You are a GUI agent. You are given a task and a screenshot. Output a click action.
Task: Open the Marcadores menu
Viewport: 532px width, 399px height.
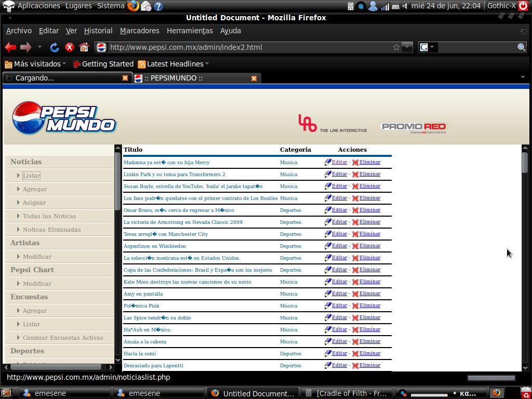click(139, 31)
